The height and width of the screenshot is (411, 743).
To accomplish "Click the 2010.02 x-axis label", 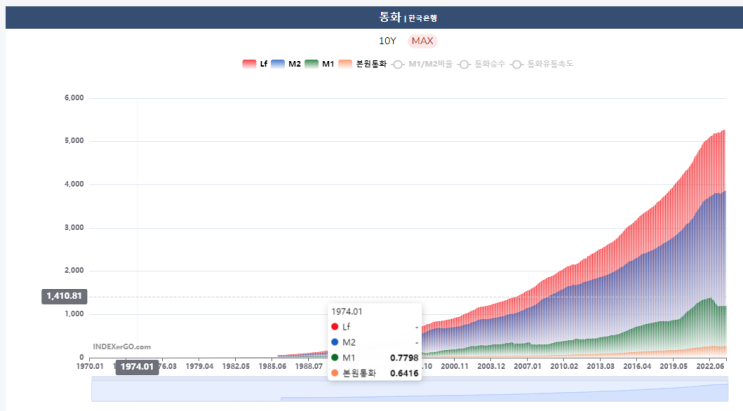I will coord(564,366).
